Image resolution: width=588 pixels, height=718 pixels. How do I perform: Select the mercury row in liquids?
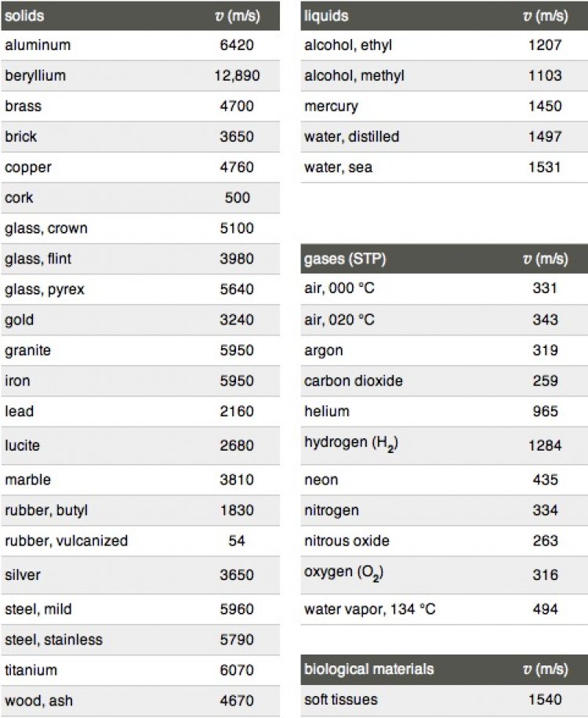331,107
